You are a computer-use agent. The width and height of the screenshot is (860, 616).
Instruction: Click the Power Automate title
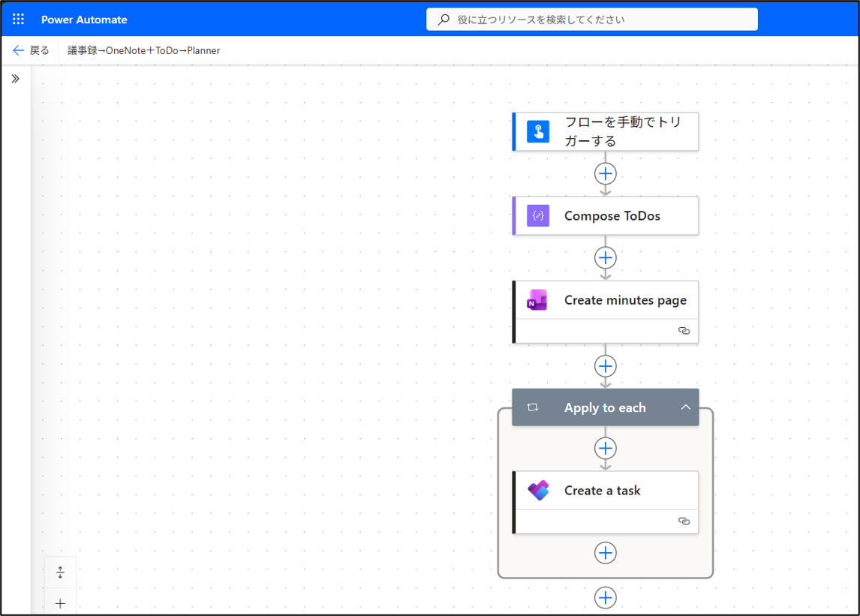(x=84, y=20)
